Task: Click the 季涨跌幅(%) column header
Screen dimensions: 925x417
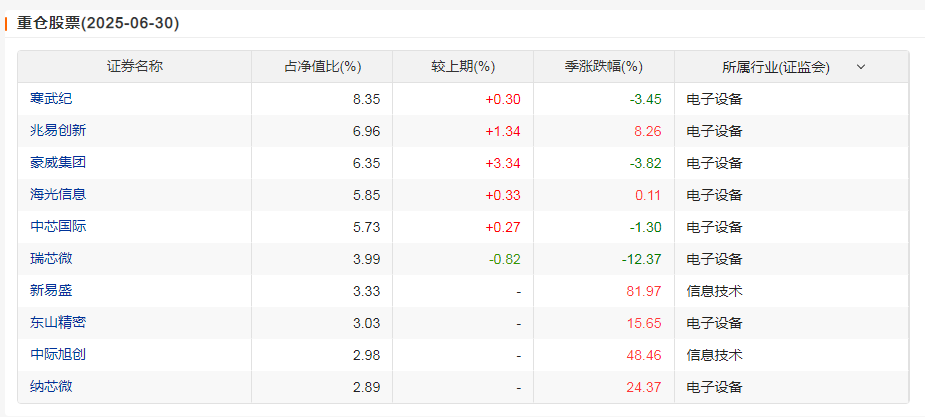Action: [x=603, y=67]
